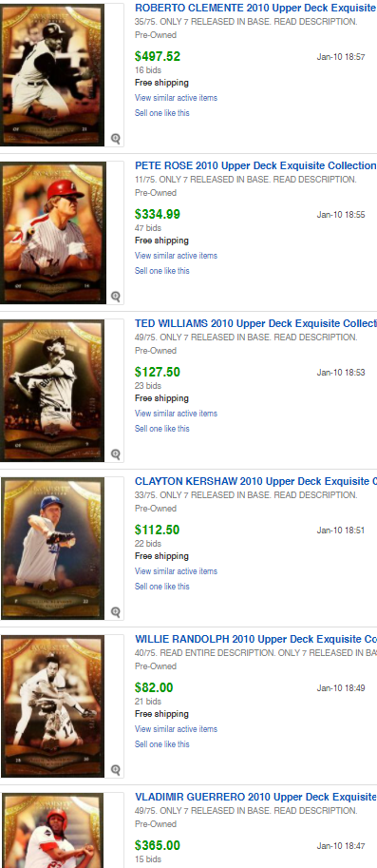Click the Roberto Clemente card thumbnail
Image resolution: width=377 pixels, height=868 pixels.
[x=52, y=75]
